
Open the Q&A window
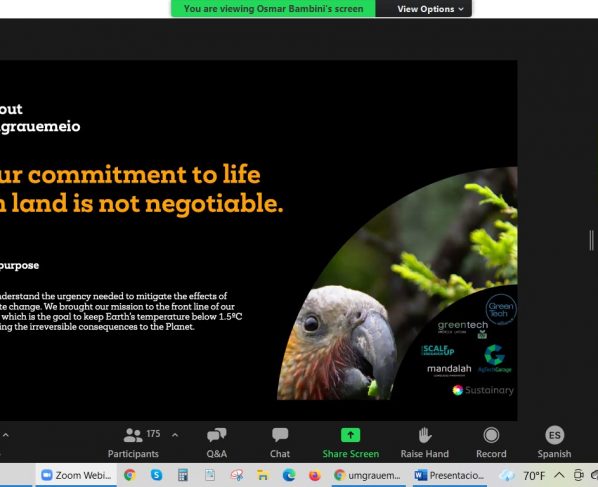click(217, 443)
